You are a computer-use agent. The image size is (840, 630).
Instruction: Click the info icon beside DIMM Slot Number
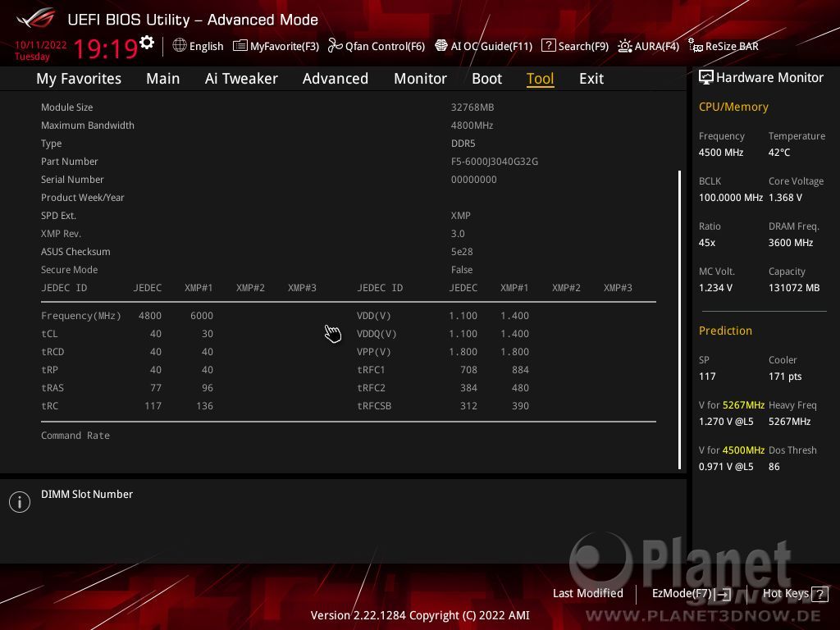coord(20,502)
